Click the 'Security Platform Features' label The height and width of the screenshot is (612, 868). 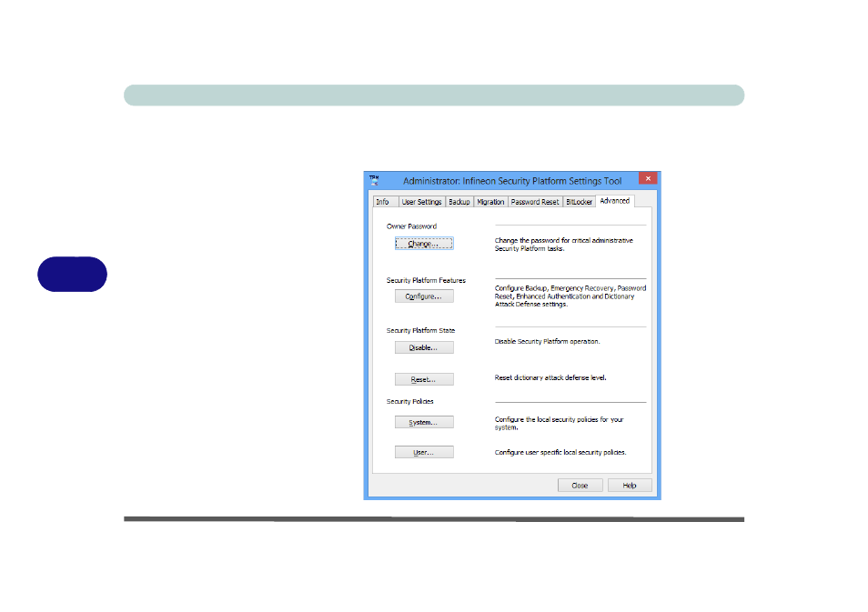pyautogui.click(x=426, y=281)
